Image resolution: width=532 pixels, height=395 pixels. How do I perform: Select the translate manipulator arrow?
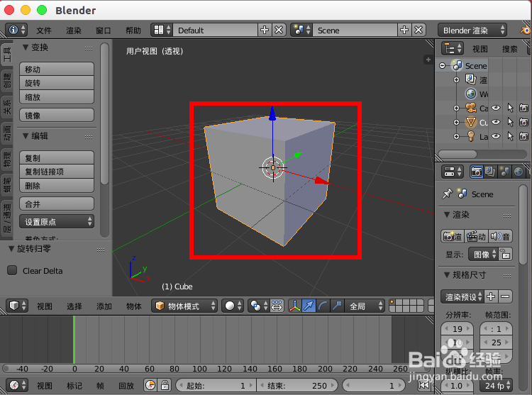pyautogui.click(x=309, y=306)
